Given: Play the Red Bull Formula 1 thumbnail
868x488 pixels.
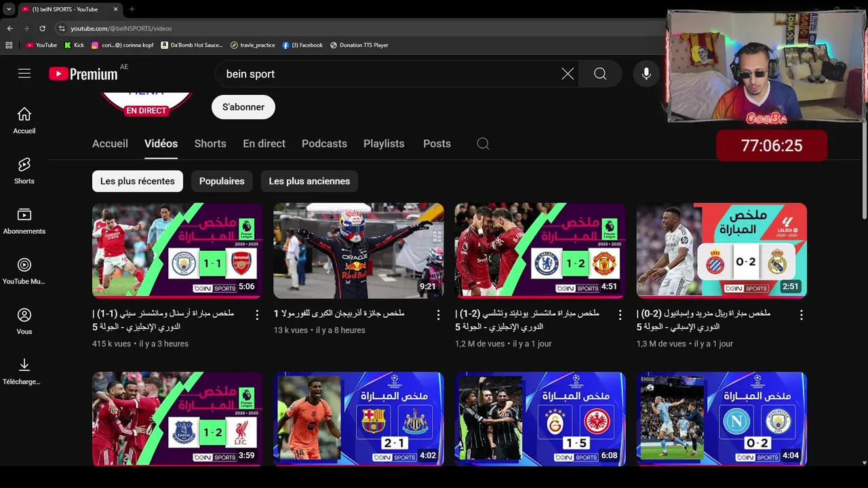Looking at the screenshot, I should (x=359, y=251).
